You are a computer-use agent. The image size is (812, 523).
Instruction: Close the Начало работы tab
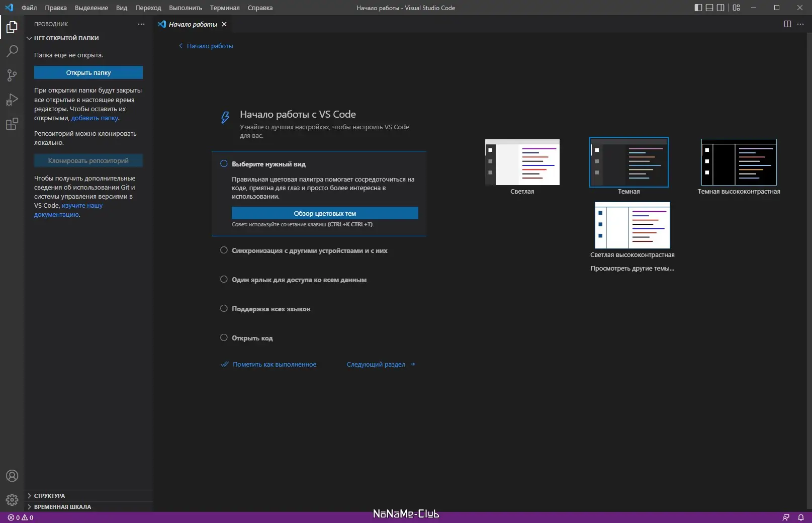click(x=224, y=24)
